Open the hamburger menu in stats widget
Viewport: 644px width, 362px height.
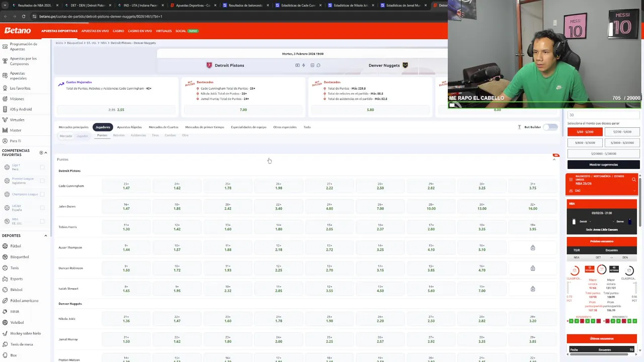(x=570, y=179)
